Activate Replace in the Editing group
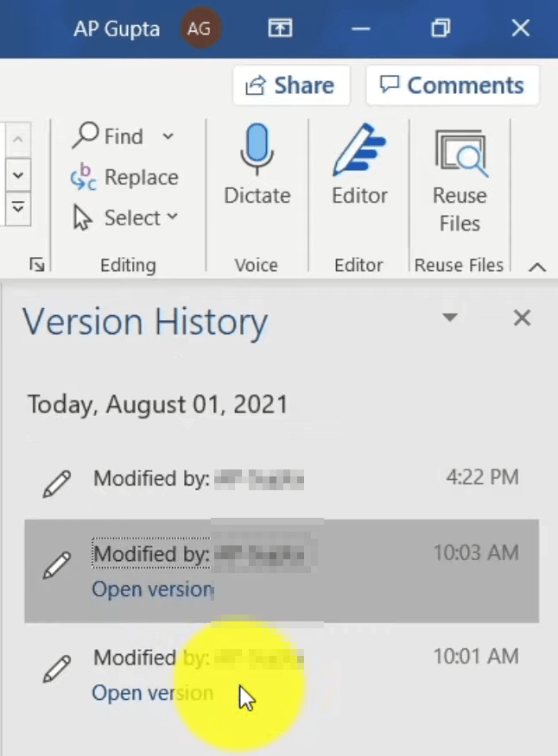The height and width of the screenshot is (756, 558). (x=124, y=177)
